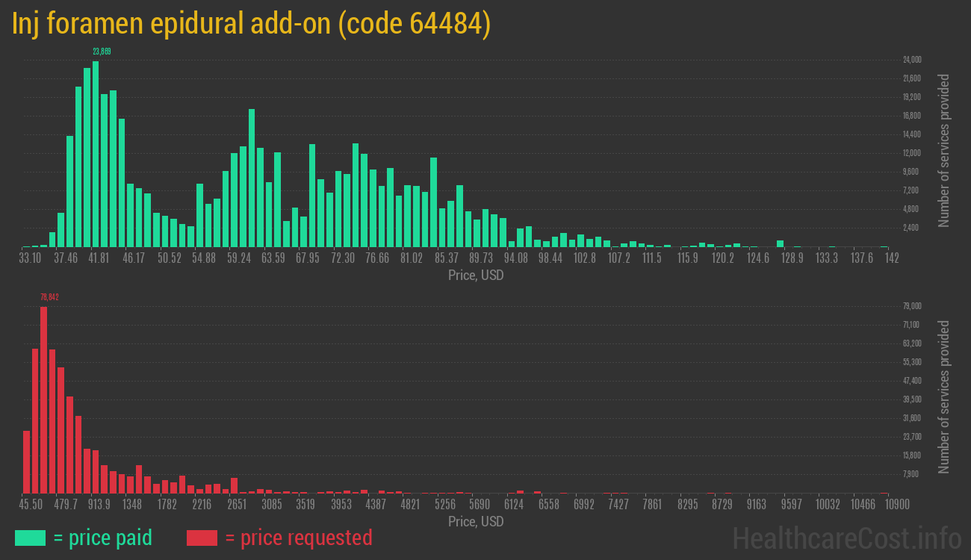This screenshot has height=560, width=971.
Task: Click the chart title with code 64484
Action: (251, 24)
